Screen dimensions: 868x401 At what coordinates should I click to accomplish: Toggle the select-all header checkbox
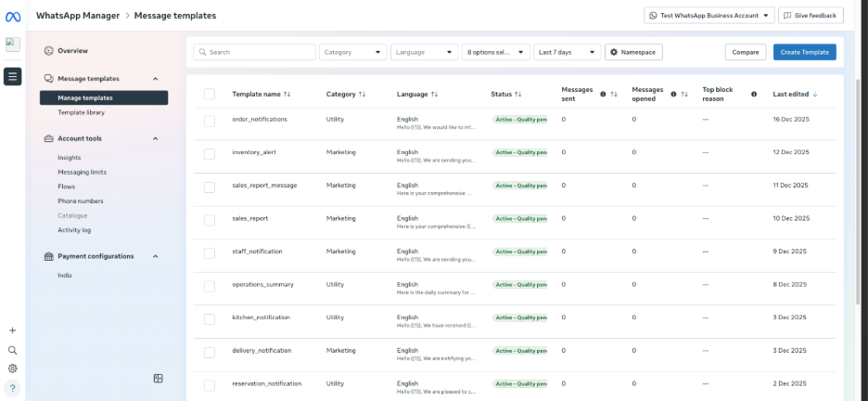(x=210, y=94)
